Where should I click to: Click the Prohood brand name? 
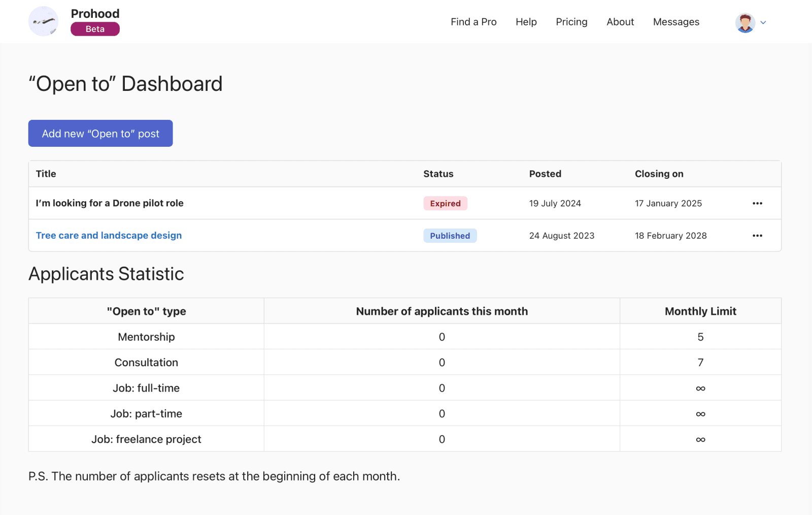95,14
